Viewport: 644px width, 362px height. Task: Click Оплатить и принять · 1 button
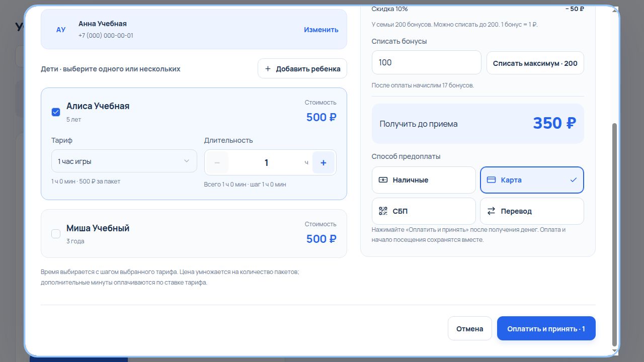pos(546,328)
